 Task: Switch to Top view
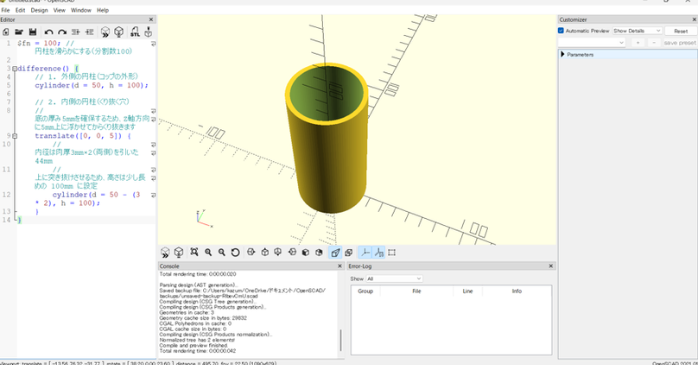265,252
